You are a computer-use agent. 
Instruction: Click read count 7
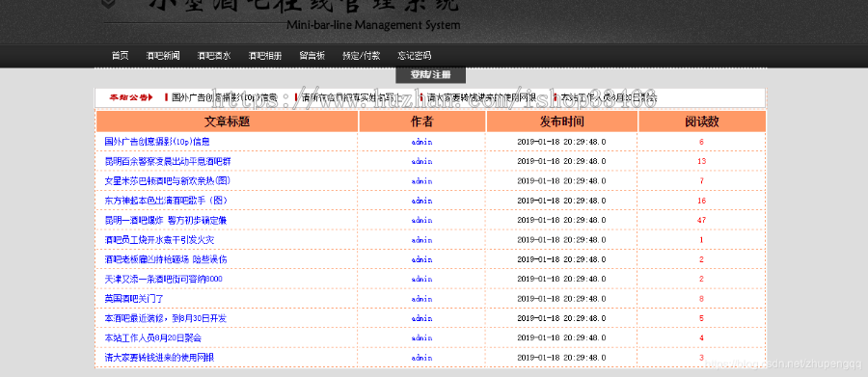701,181
